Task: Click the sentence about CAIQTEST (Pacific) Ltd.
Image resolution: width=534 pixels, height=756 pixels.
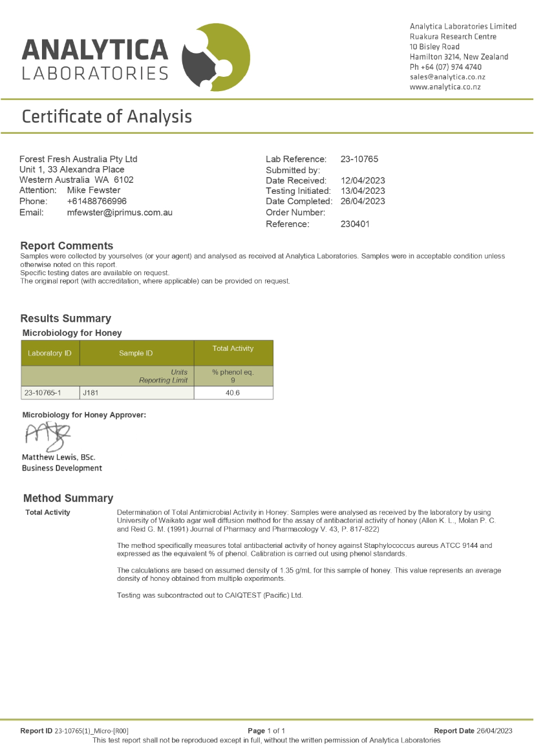Action: pyautogui.click(x=210, y=596)
